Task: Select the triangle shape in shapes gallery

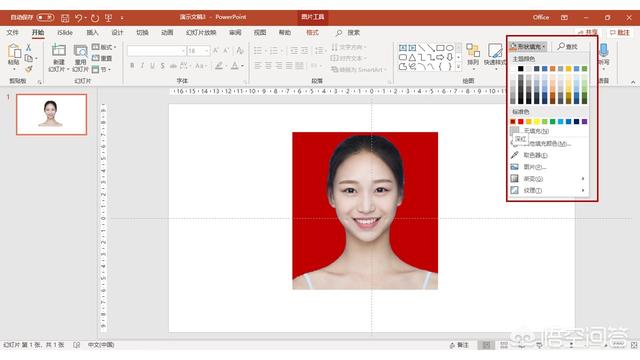Action: click(x=412, y=57)
